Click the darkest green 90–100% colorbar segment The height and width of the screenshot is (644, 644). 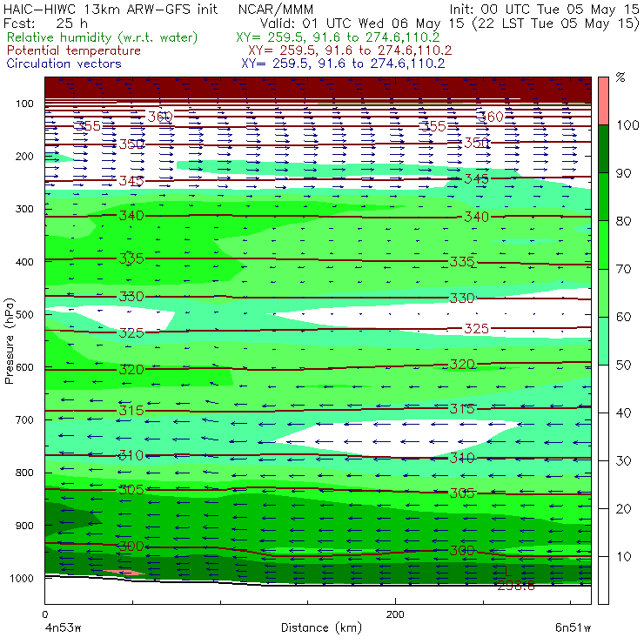click(603, 149)
